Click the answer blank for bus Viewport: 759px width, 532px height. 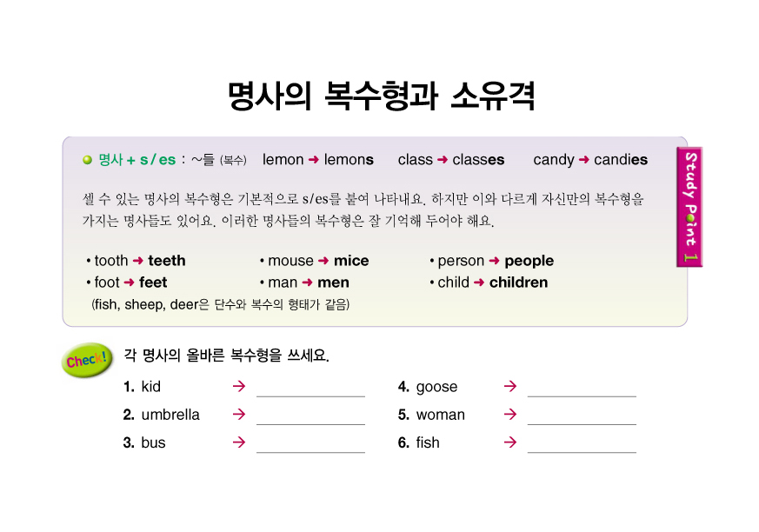[310, 444]
